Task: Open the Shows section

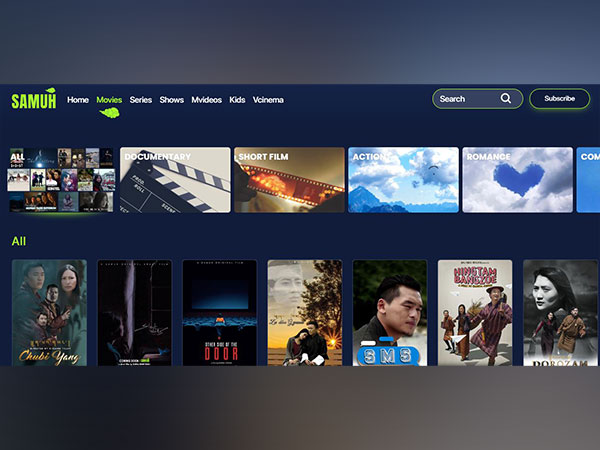Action: point(171,100)
